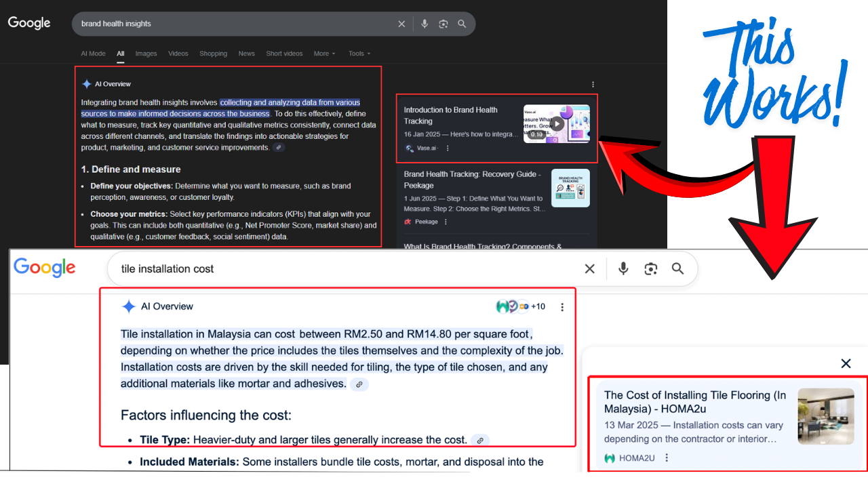Click the HOMA2U source icon on the suggestion card

pos(609,457)
